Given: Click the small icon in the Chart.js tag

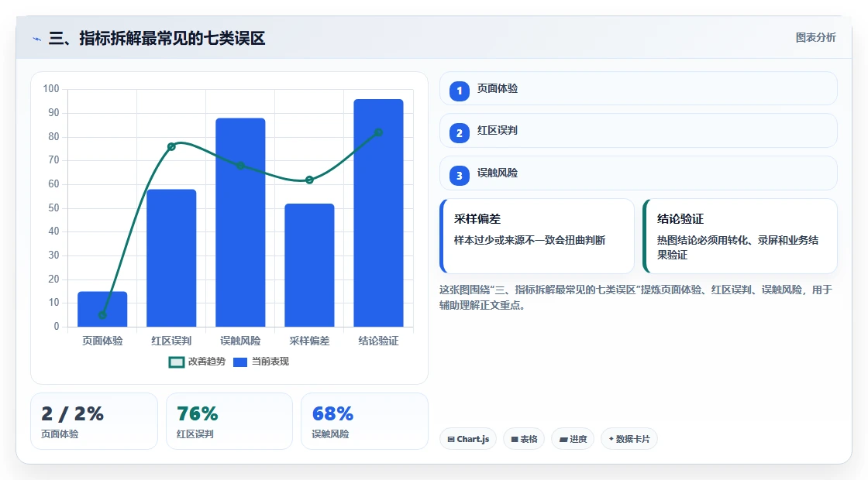Looking at the screenshot, I should 451,439.
